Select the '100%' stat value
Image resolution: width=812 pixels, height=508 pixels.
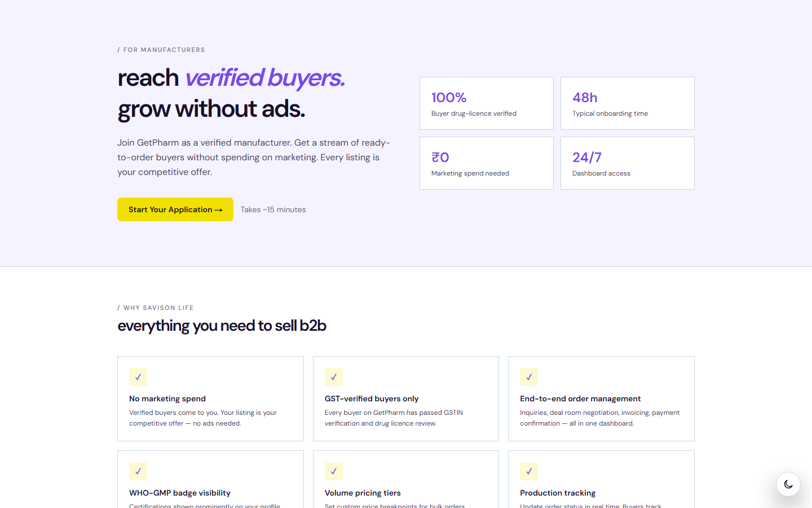tap(449, 98)
